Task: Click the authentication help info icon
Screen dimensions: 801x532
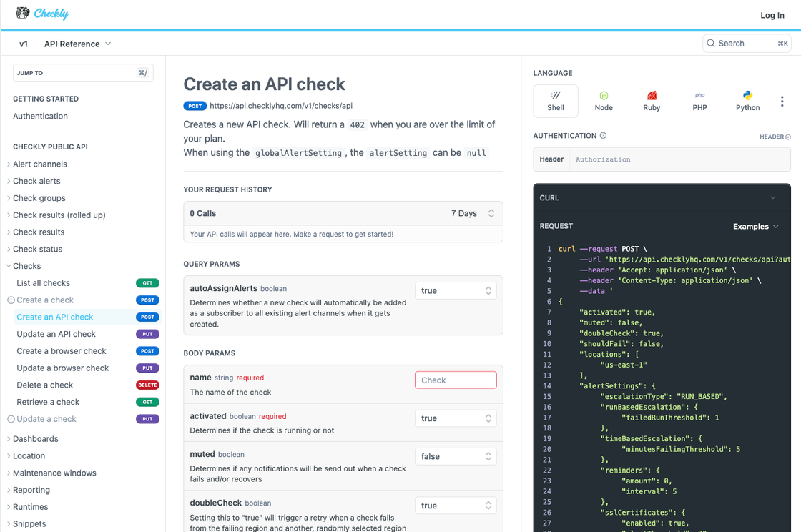Action: 603,136
